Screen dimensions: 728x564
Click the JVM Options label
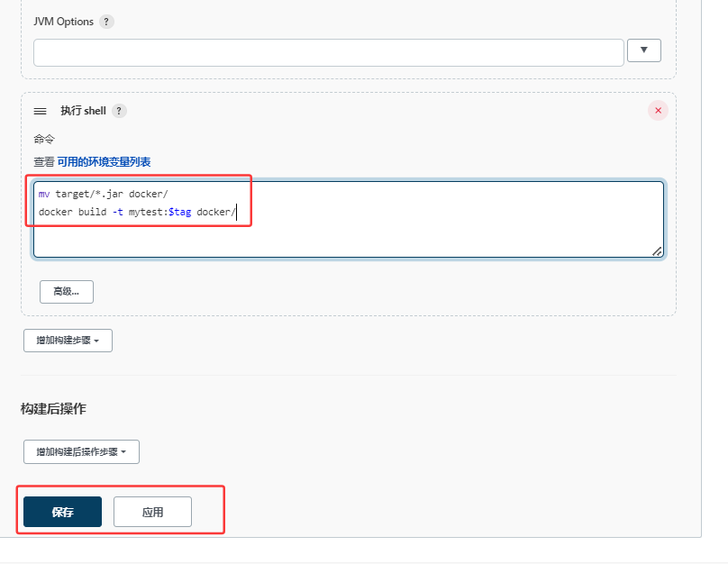(64, 22)
